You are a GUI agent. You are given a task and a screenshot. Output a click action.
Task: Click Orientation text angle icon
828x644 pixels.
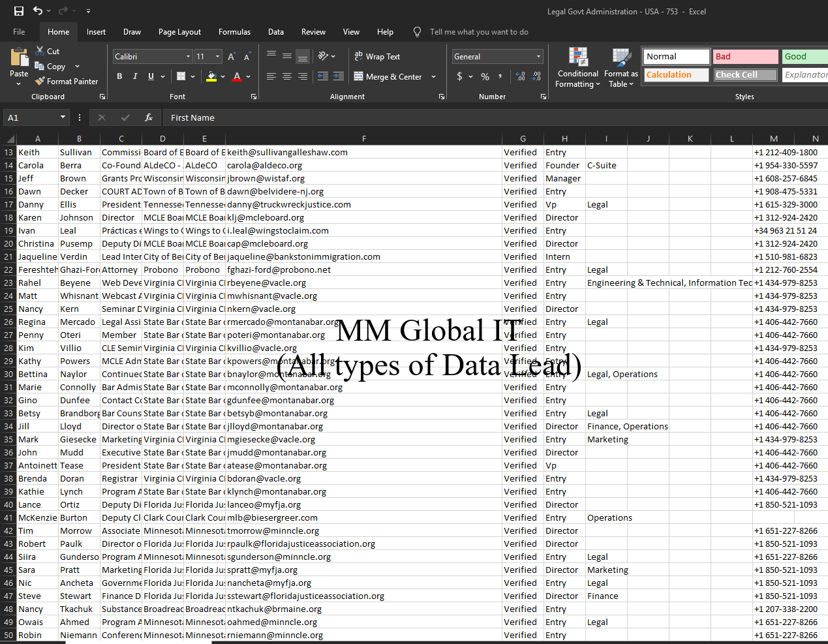click(x=323, y=57)
